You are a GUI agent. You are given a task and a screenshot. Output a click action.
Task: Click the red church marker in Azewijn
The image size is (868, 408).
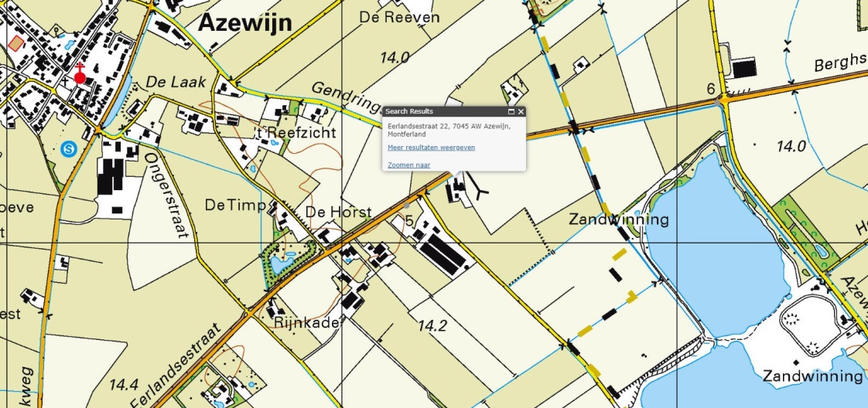click(80, 76)
